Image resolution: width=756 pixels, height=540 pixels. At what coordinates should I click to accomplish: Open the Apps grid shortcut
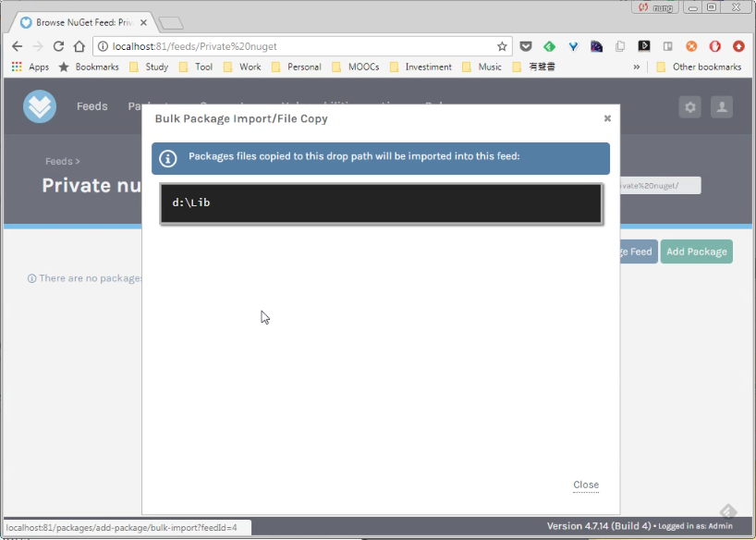pyautogui.click(x=30, y=67)
